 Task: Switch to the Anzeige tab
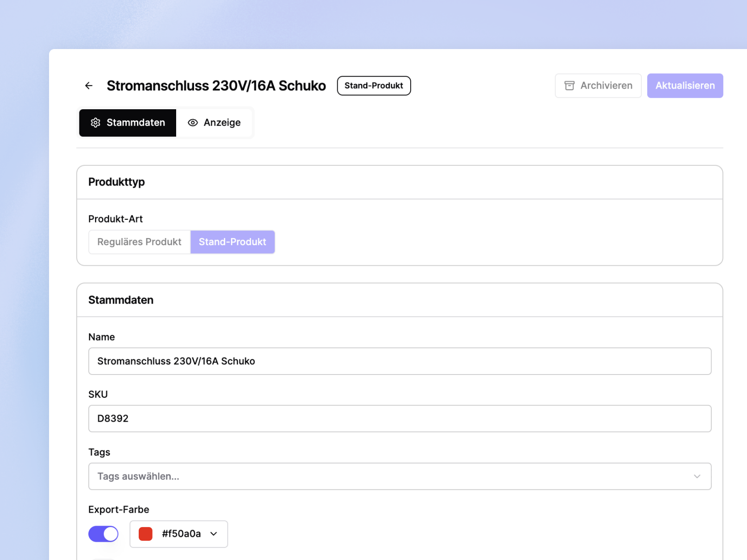214,123
